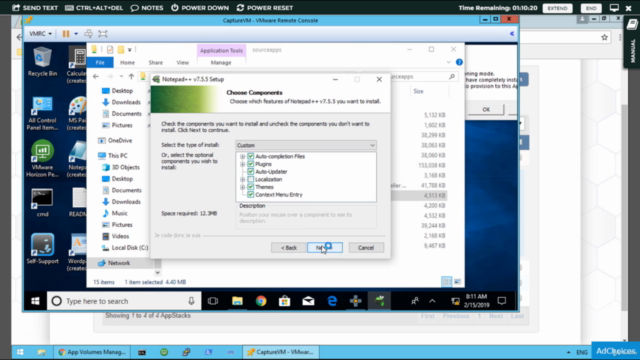Image resolution: width=640 pixels, height=360 pixels.
Task: Click the EXTEND time button
Action: [558, 8]
